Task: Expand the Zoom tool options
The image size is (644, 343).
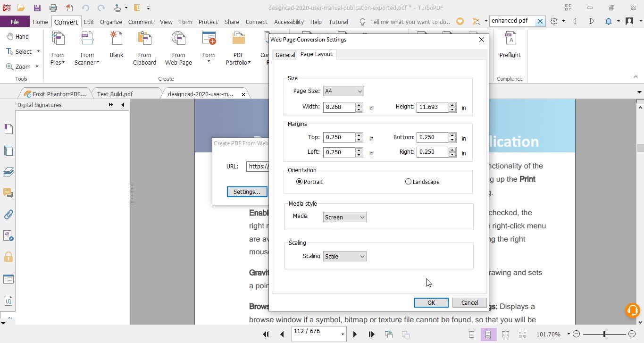Action: pyautogui.click(x=37, y=67)
